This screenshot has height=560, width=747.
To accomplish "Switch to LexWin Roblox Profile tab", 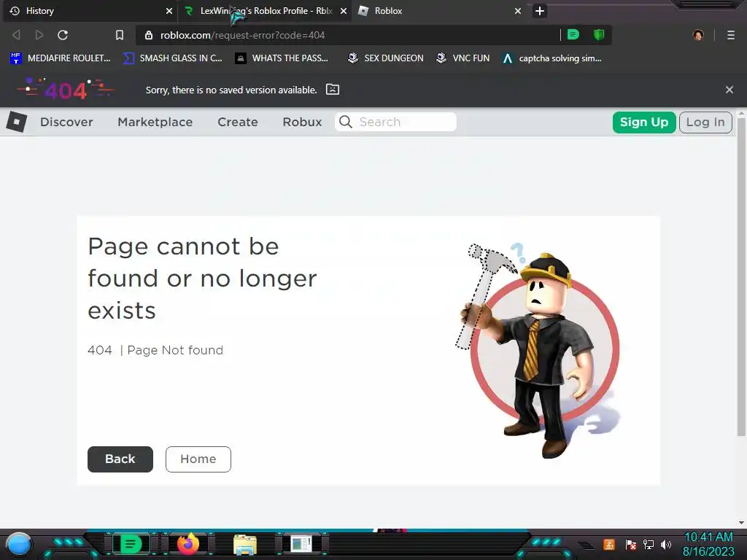I will (266, 10).
